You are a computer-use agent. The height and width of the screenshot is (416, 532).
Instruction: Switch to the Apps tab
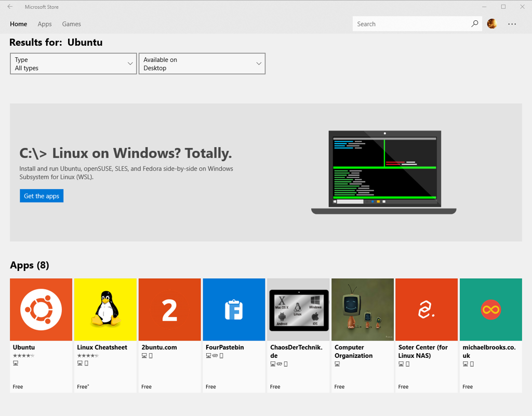[45, 24]
